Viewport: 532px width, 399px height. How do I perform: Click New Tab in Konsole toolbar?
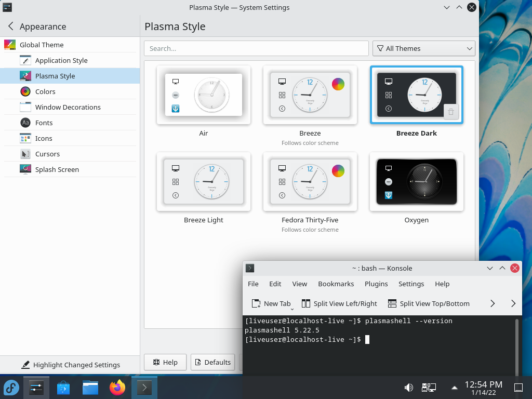(x=271, y=303)
